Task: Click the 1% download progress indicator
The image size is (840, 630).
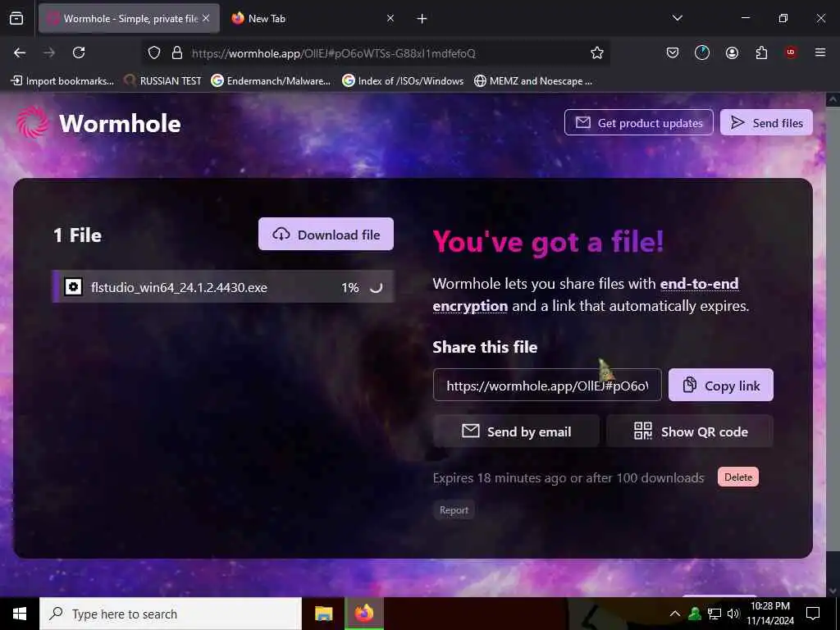Action: [x=350, y=288]
